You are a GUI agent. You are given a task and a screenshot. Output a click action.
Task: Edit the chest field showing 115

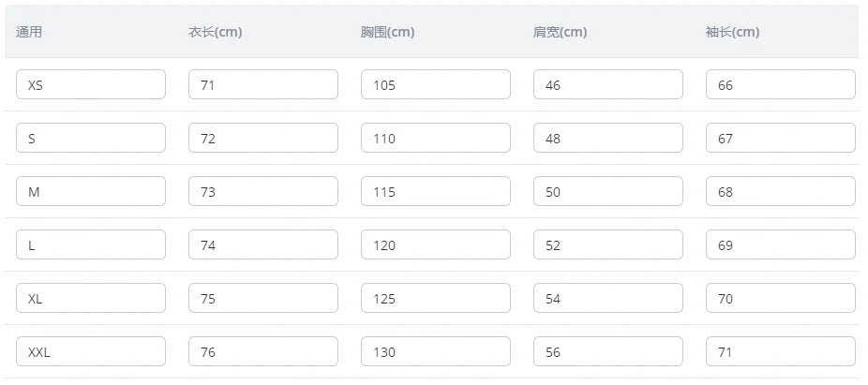point(436,191)
